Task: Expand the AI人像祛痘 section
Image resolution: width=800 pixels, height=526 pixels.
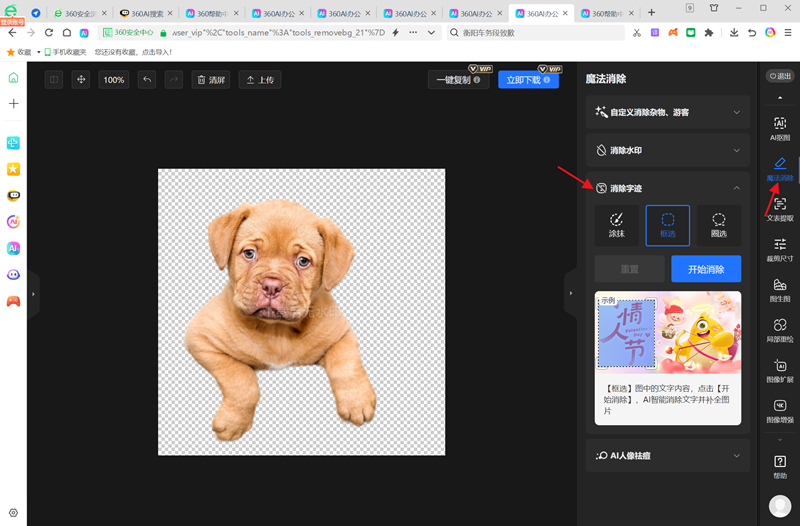Action: click(x=667, y=455)
